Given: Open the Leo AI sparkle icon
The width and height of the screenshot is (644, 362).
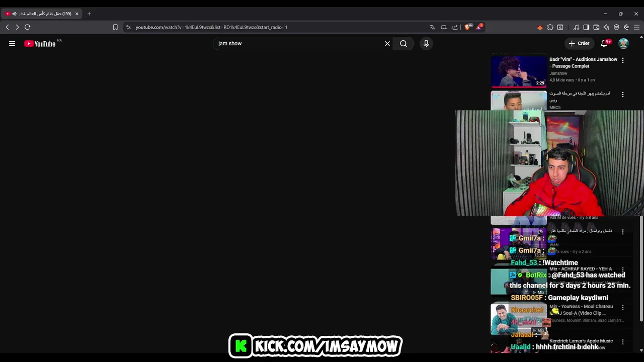Looking at the screenshot, I should click(606, 27).
